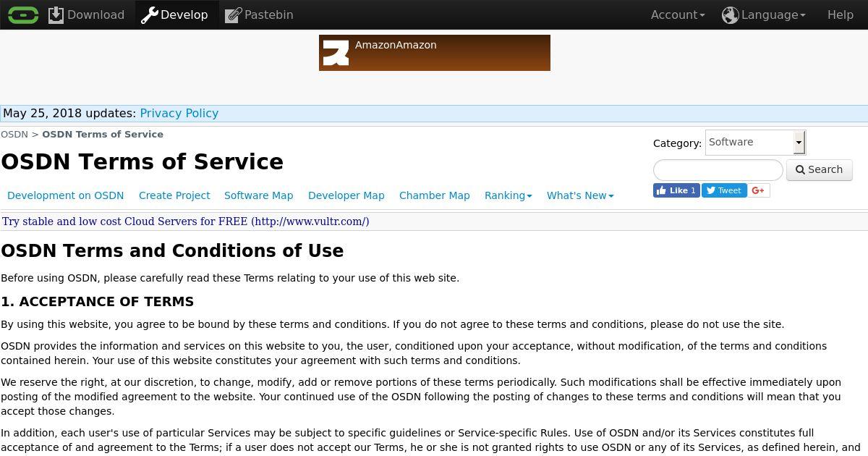The height and width of the screenshot is (456, 868).
Task: Open the Create Project link
Action: pyautogui.click(x=174, y=195)
